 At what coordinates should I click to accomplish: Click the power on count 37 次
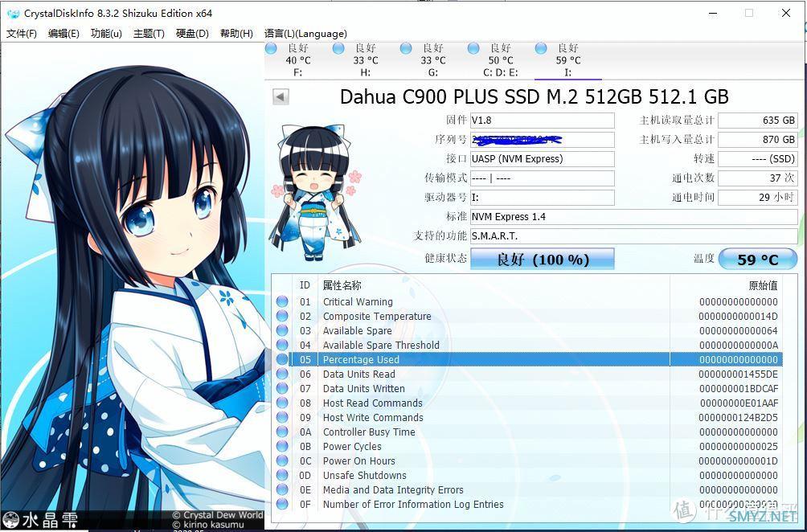tap(758, 178)
